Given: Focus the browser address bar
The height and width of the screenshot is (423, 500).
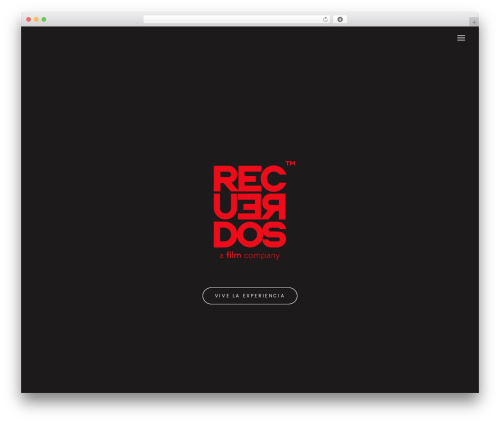Looking at the screenshot, I should pyautogui.click(x=237, y=19).
